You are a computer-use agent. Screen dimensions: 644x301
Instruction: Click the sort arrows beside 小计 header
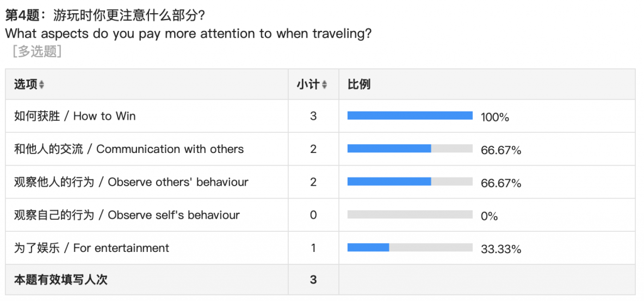pos(325,85)
